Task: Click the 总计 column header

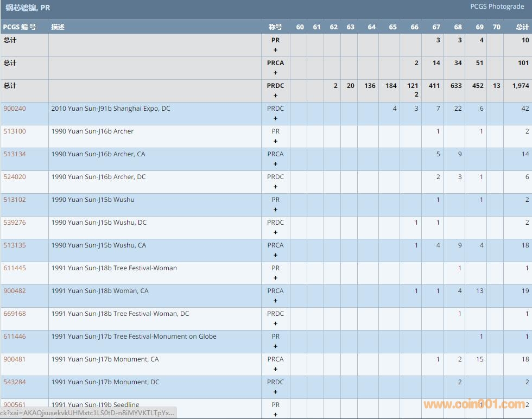Action: [522, 27]
